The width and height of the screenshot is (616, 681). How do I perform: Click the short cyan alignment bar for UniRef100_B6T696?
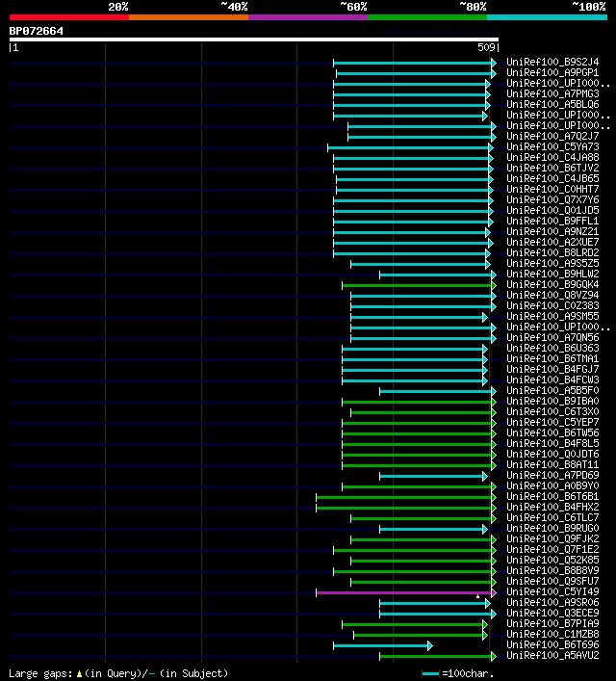pos(381,645)
